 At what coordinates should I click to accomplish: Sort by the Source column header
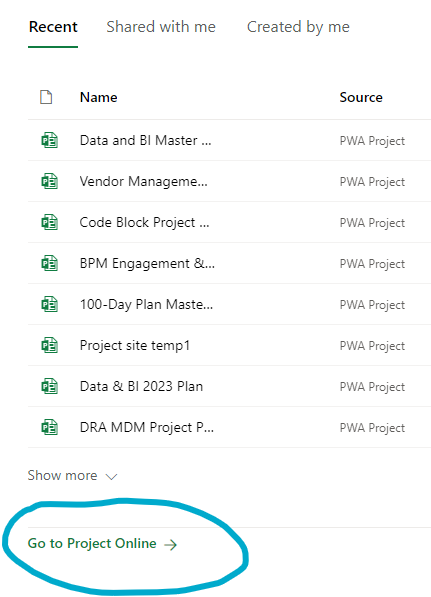click(361, 97)
